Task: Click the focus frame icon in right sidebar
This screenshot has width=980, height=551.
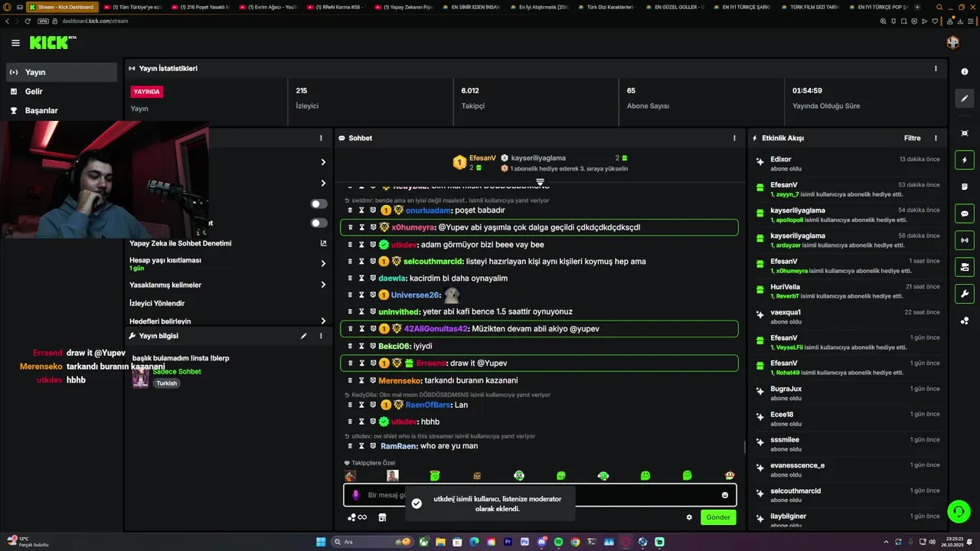Action: pos(964,133)
